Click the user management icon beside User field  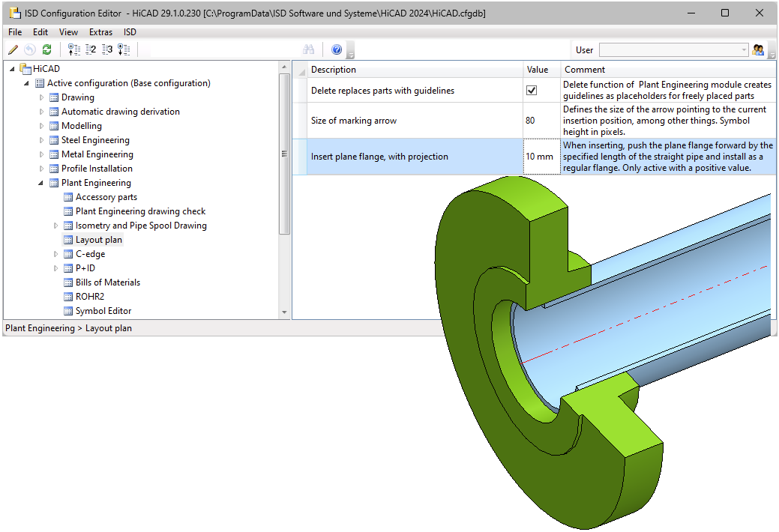[x=758, y=50]
